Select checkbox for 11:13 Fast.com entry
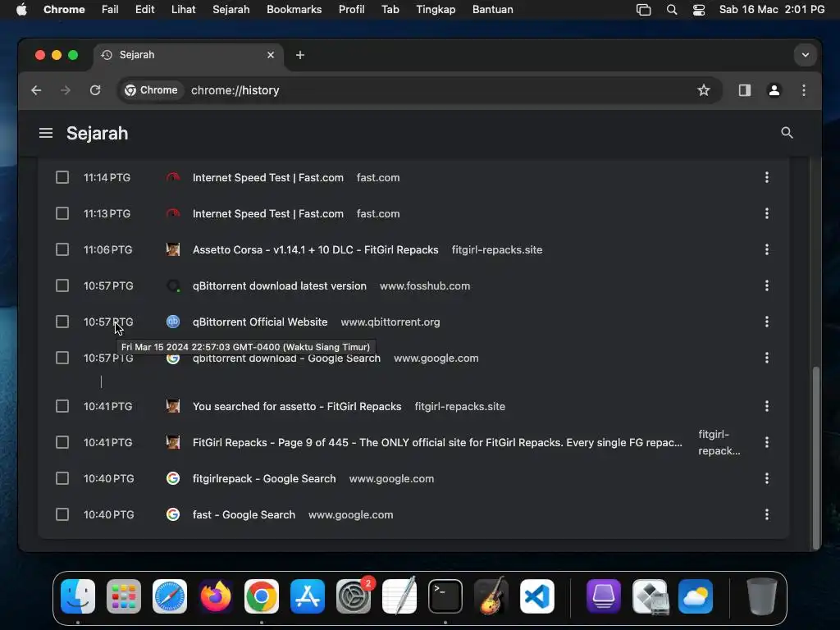The width and height of the screenshot is (840, 630). 62,214
